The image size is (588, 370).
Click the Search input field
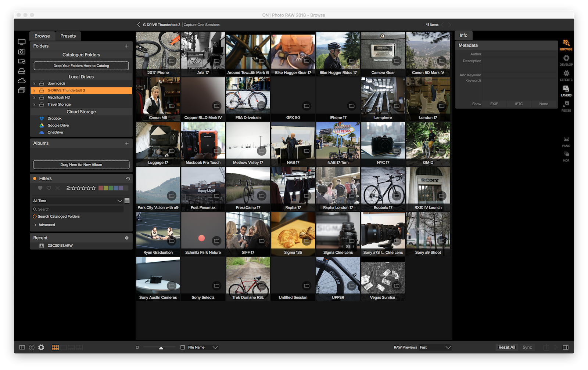(x=78, y=209)
